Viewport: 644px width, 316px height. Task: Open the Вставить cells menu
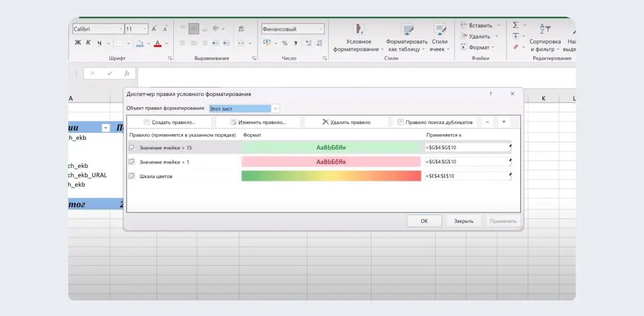click(481, 25)
